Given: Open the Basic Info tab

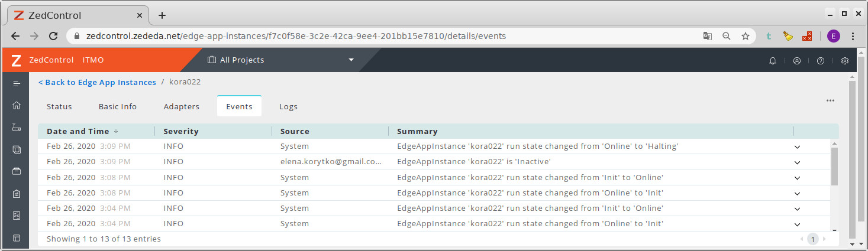Looking at the screenshot, I should (118, 107).
